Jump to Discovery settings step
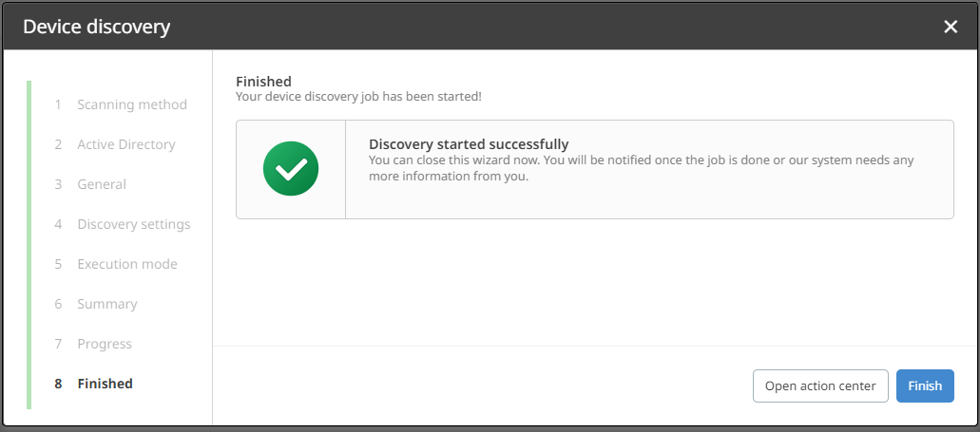 click(x=134, y=224)
